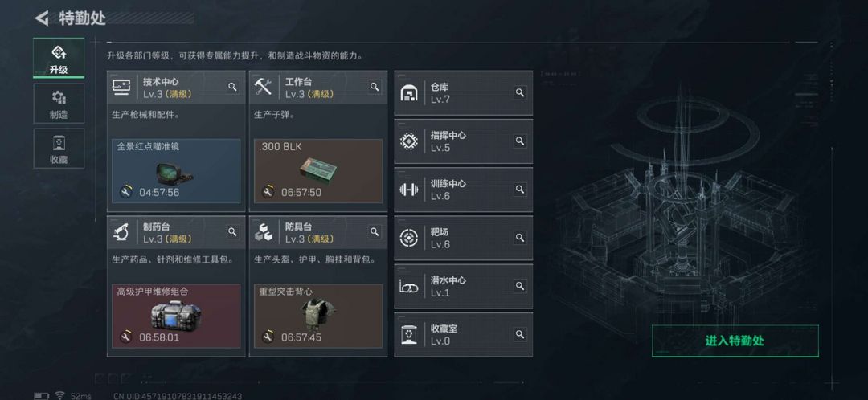The height and width of the screenshot is (400, 868).
Task: Open the 技术中心 magnifier details icon
Action: (232, 87)
